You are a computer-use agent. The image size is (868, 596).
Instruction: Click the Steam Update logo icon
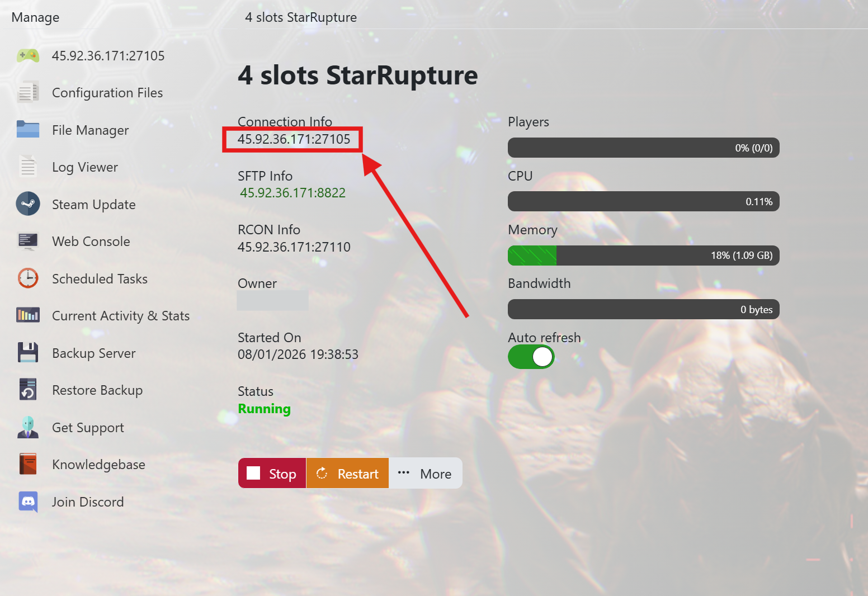pos(27,204)
